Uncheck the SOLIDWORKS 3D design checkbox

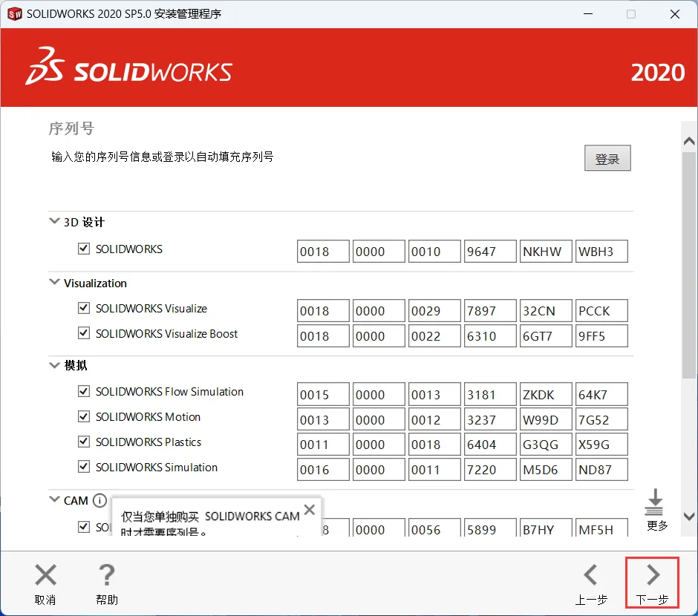84,249
